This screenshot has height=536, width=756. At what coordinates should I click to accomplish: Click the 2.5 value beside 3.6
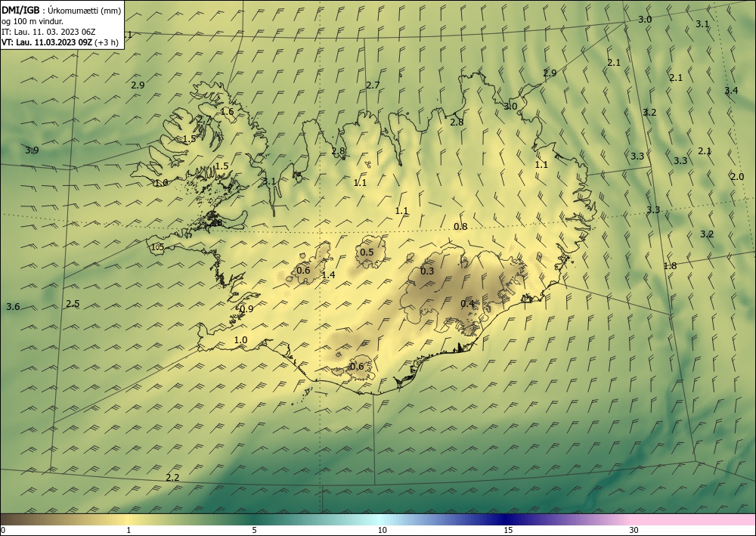[x=73, y=304]
